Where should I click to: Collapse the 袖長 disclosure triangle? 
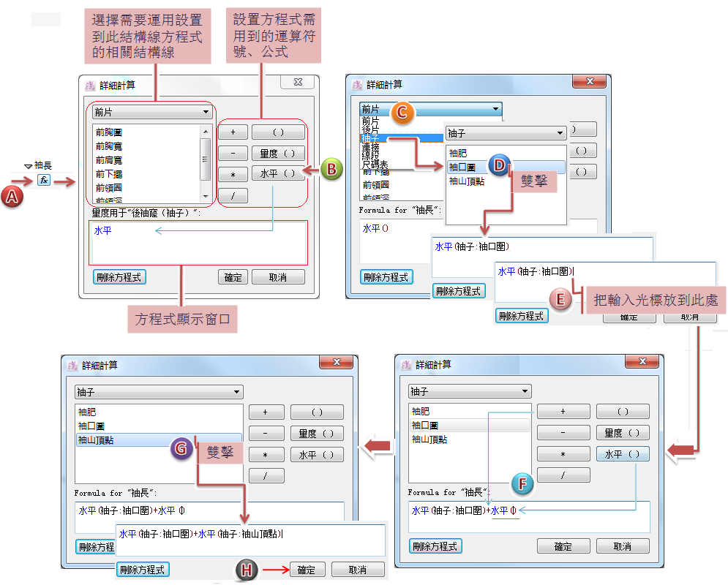(x=29, y=167)
